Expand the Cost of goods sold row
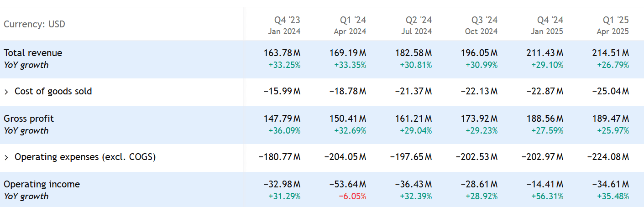 tap(6, 92)
